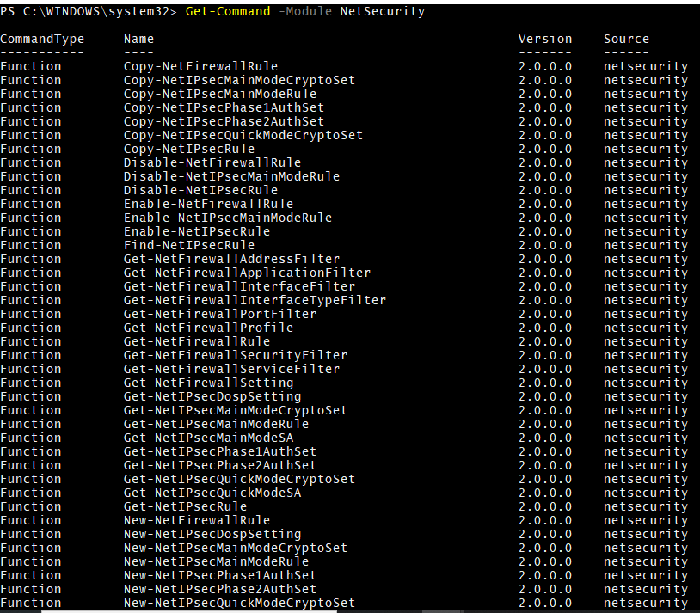Select New-NetIPsecQuickModeCryptoSet entry
Viewport: 700px width, 613px height.
[x=239, y=604]
